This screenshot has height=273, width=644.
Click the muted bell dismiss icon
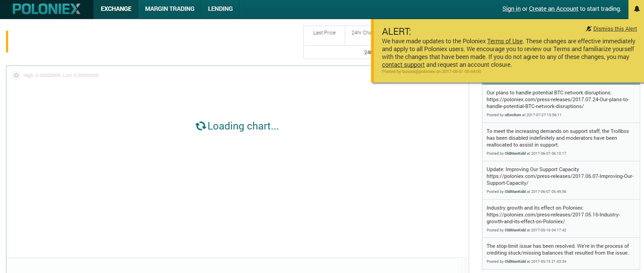tap(589, 29)
